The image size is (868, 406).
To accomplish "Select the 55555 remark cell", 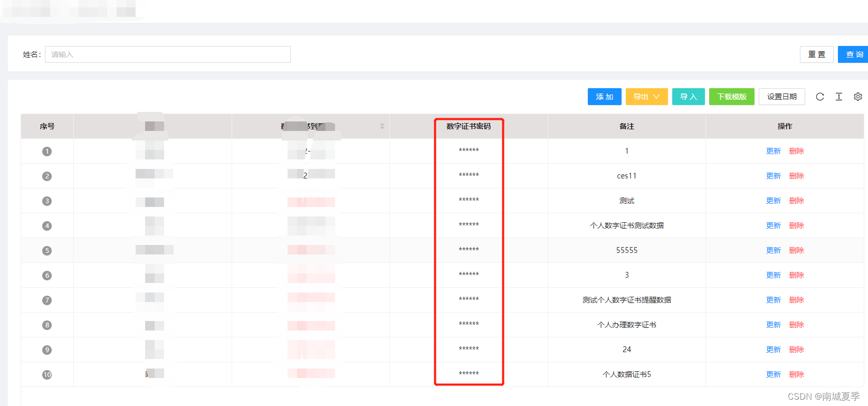I will pos(627,250).
